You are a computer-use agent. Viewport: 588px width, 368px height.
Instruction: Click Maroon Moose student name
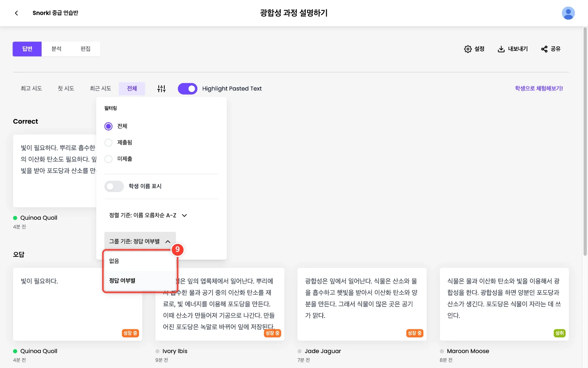tap(468, 351)
